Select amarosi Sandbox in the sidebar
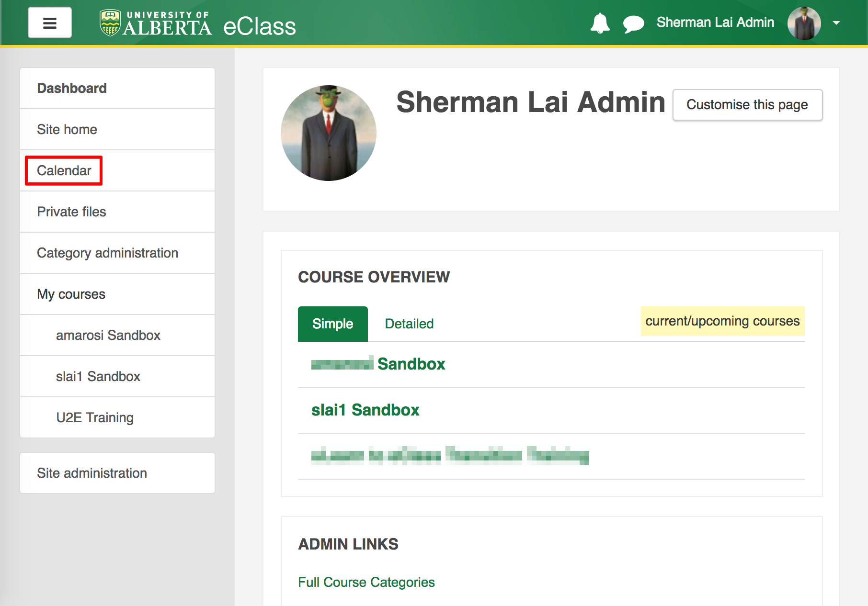 108,335
